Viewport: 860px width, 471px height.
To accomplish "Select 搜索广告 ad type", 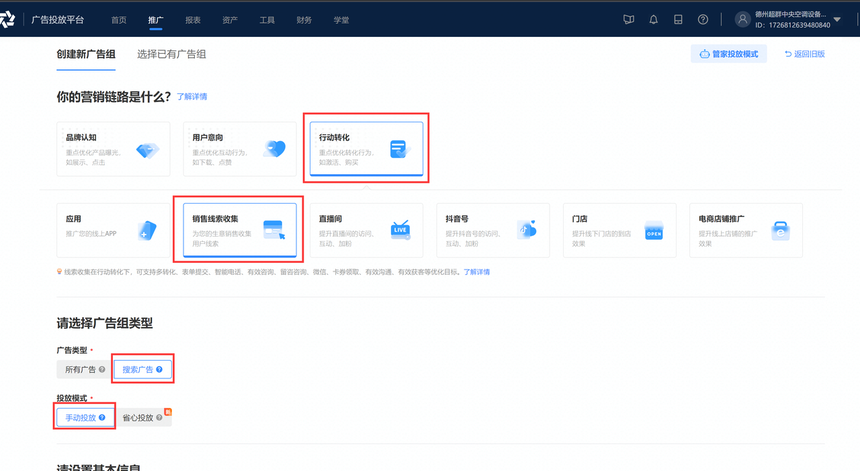I will [x=141, y=370].
